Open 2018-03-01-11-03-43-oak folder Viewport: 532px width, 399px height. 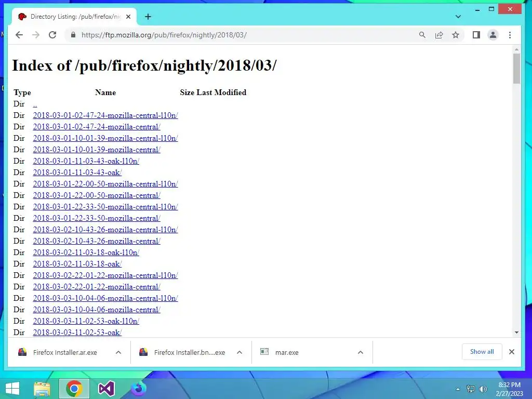coord(77,172)
